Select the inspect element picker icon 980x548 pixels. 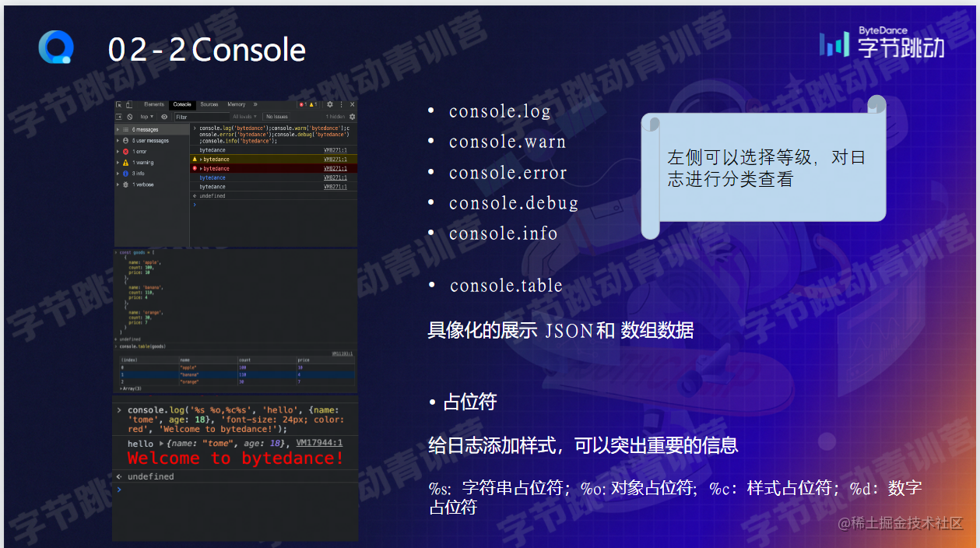(119, 104)
